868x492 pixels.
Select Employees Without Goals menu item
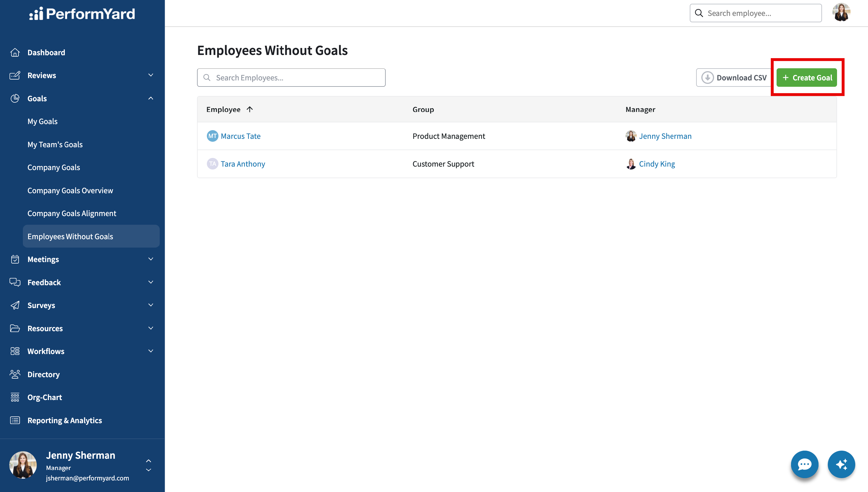pyautogui.click(x=91, y=236)
